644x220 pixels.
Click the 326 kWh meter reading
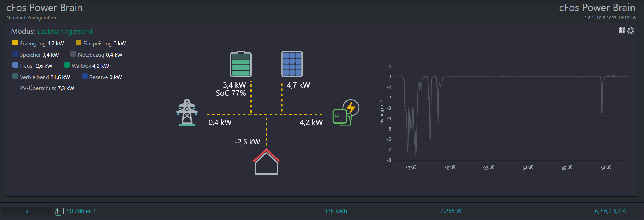(x=335, y=211)
